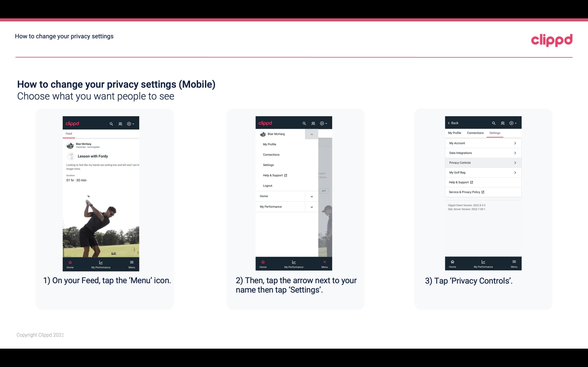The height and width of the screenshot is (367, 588).
Task: Expand the arrow next to Blair McHarg
Action: 312,134
